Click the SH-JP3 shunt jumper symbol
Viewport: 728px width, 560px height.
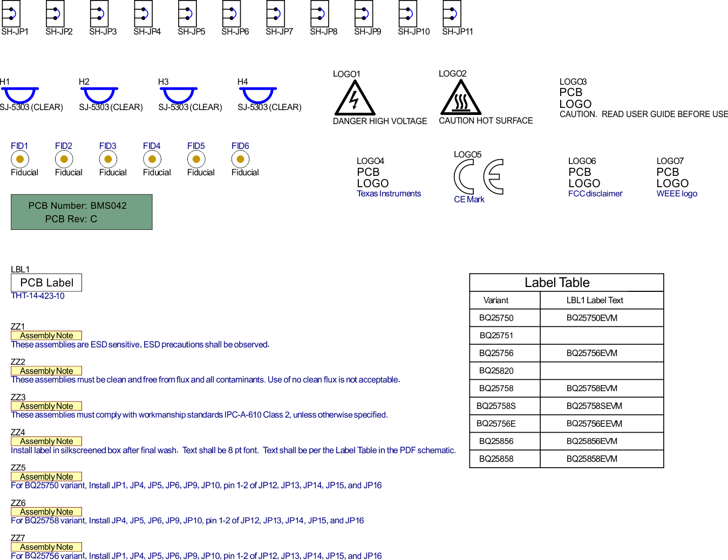[x=99, y=13]
